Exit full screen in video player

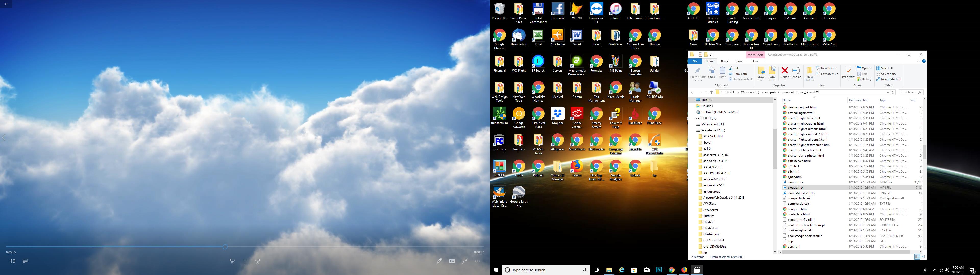point(464,261)
